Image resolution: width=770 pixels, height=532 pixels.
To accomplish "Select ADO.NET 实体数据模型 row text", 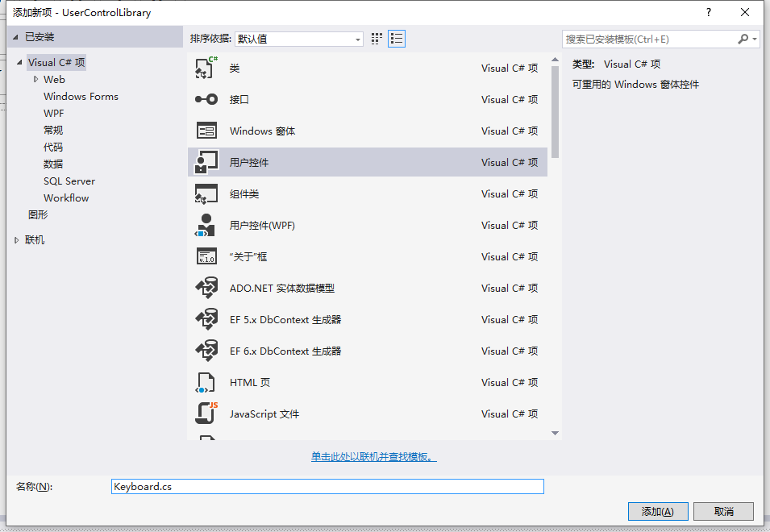I will tap(282, 288).
